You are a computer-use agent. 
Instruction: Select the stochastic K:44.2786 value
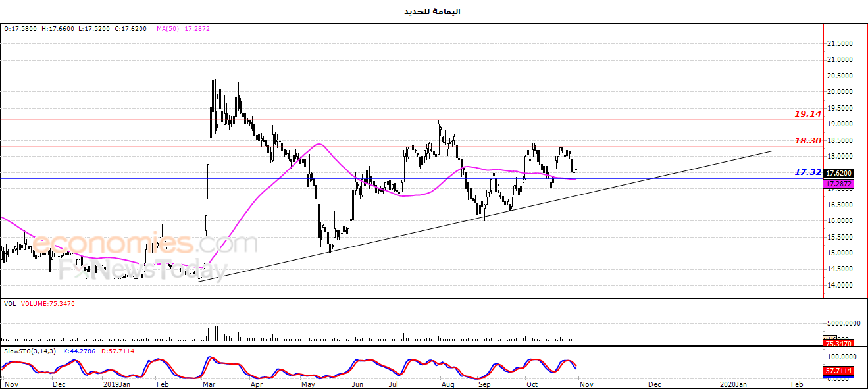[x=80, y=351]
